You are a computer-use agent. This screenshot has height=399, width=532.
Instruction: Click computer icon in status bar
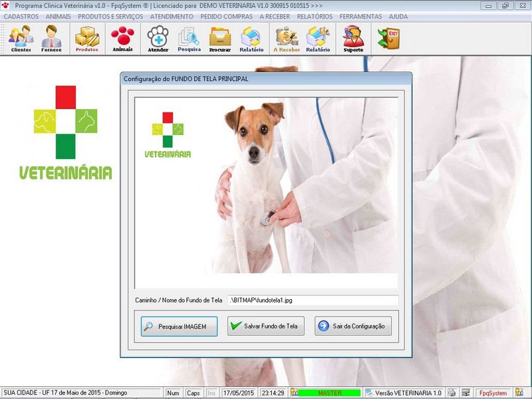[465, 392]
